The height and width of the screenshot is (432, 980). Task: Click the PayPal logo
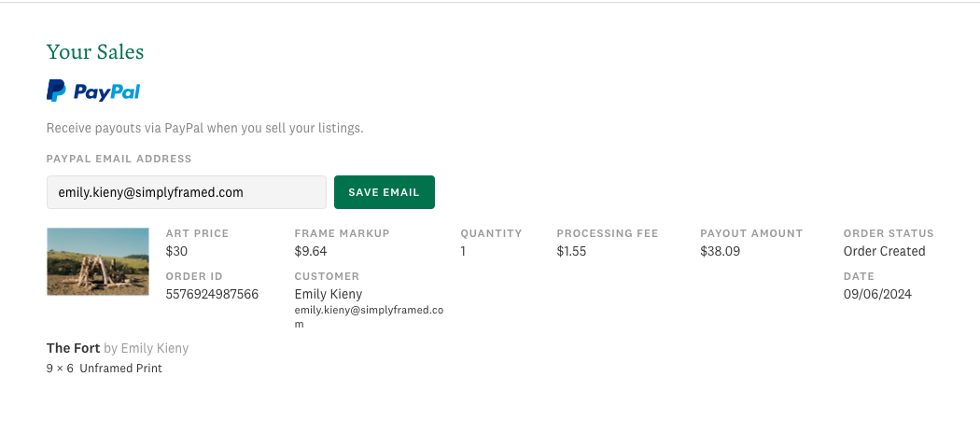(x=93, y=91)
